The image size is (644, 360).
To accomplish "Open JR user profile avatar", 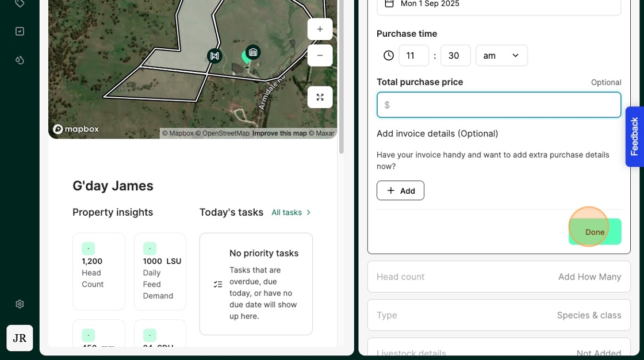I will 20,338.
